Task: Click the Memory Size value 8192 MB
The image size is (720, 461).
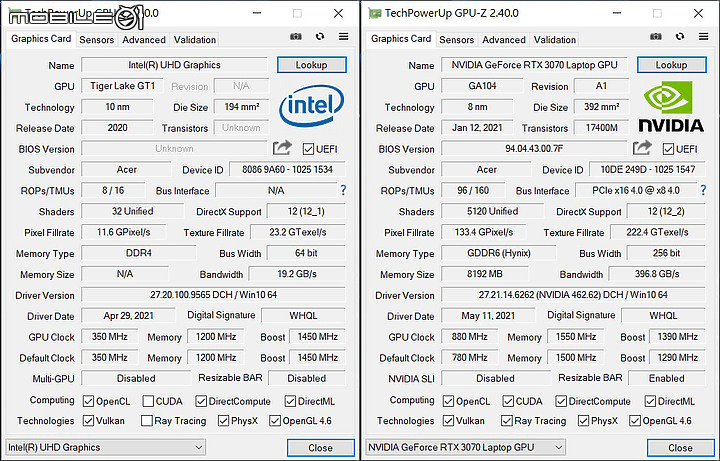Action: 485,274
